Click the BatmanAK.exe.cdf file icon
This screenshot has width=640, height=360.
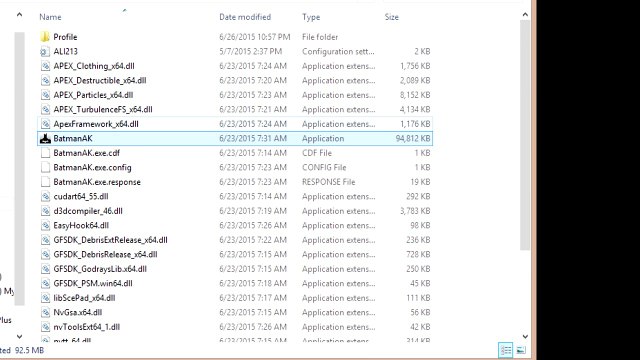[45, 153]
